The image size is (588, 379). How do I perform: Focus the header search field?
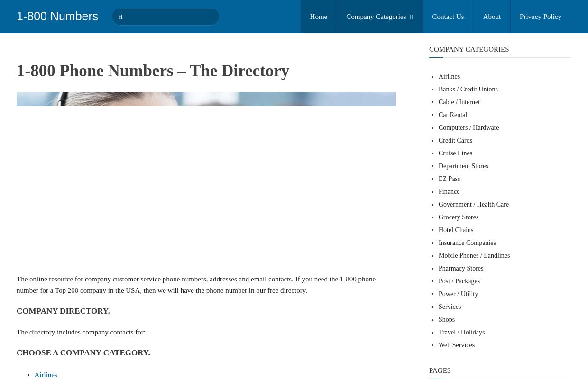pos(165,17)
